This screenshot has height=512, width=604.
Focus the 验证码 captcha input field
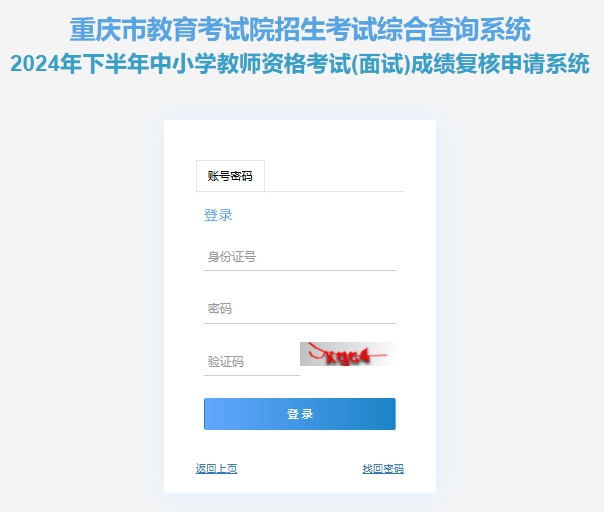[252, 362]
